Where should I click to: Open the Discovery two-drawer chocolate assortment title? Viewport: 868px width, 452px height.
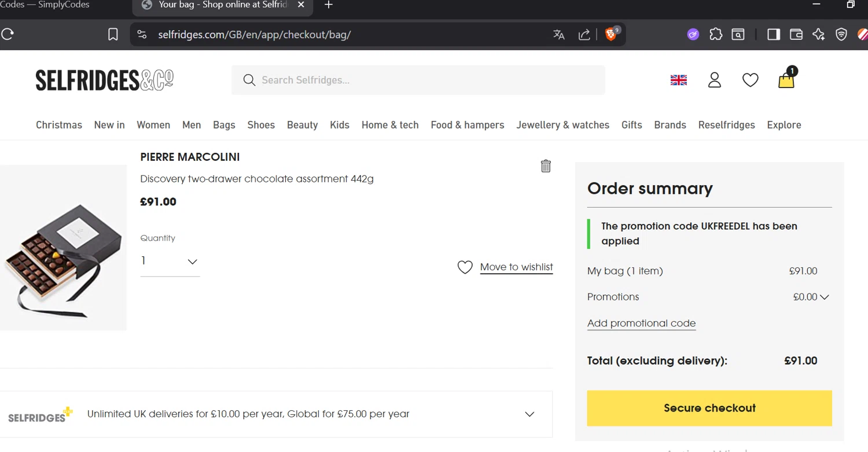(x=257, y=179)
